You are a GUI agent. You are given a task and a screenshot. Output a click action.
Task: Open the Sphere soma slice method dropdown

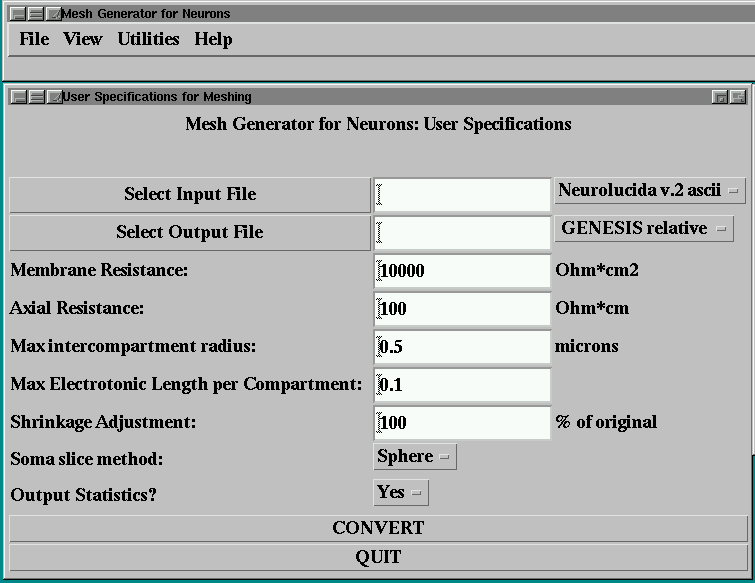point(414,456)
